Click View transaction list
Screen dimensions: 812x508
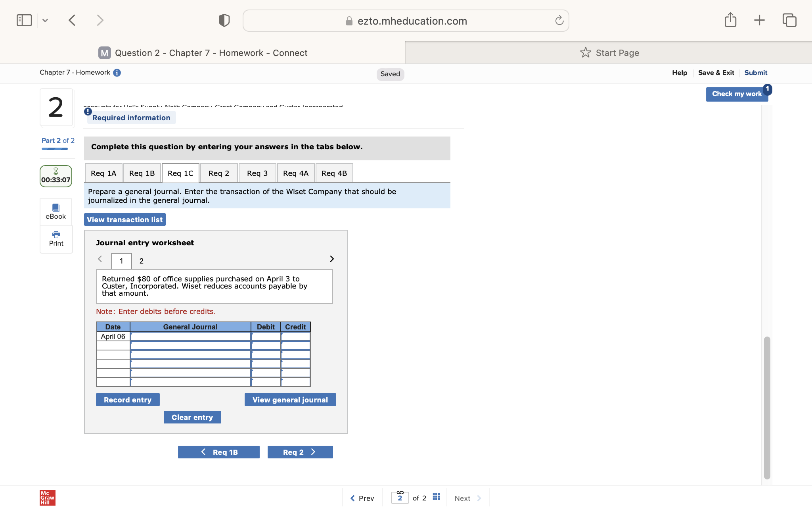coord(124,219)
